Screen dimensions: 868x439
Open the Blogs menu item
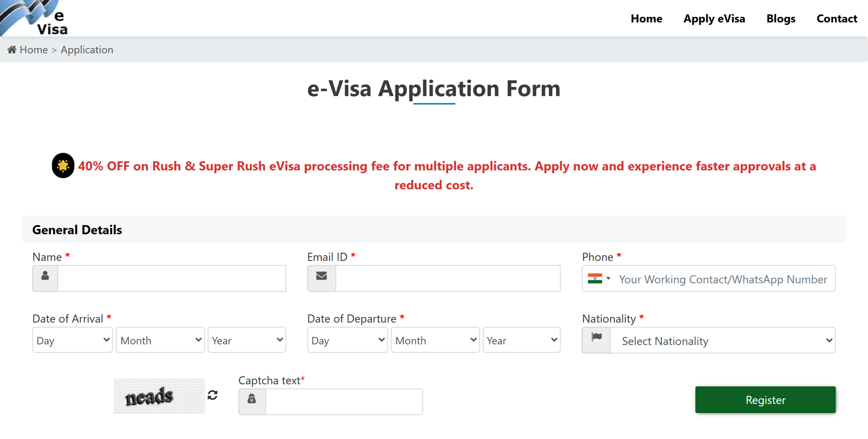pos(781,18)
